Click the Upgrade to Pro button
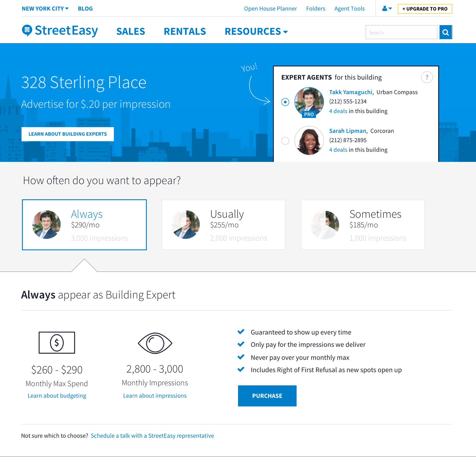476x457 pixels. tap(425, 9)
